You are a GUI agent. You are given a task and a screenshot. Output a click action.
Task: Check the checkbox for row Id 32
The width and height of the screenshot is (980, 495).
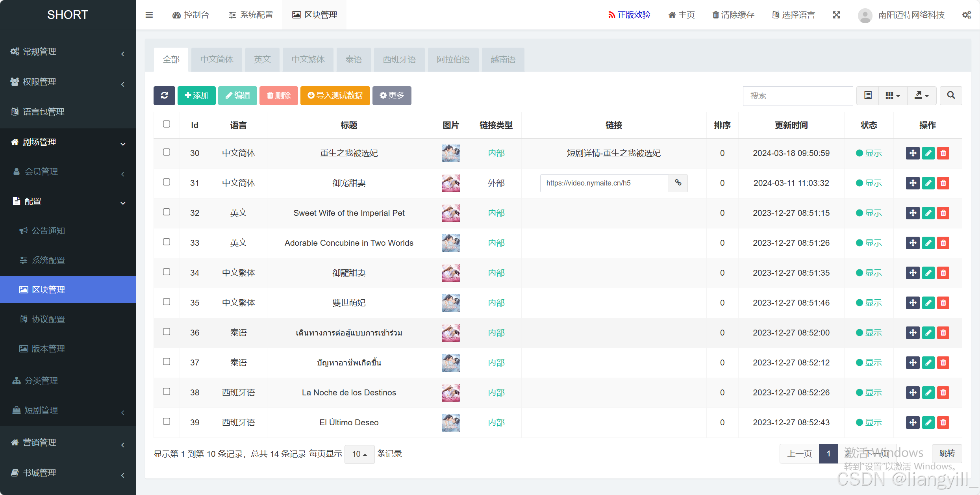click(x=167, y=212)
